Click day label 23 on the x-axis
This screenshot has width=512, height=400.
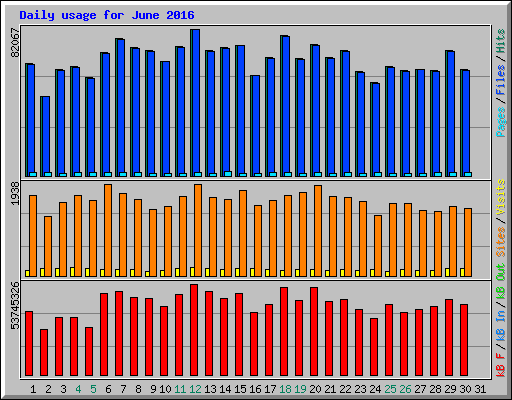point(360,389)
